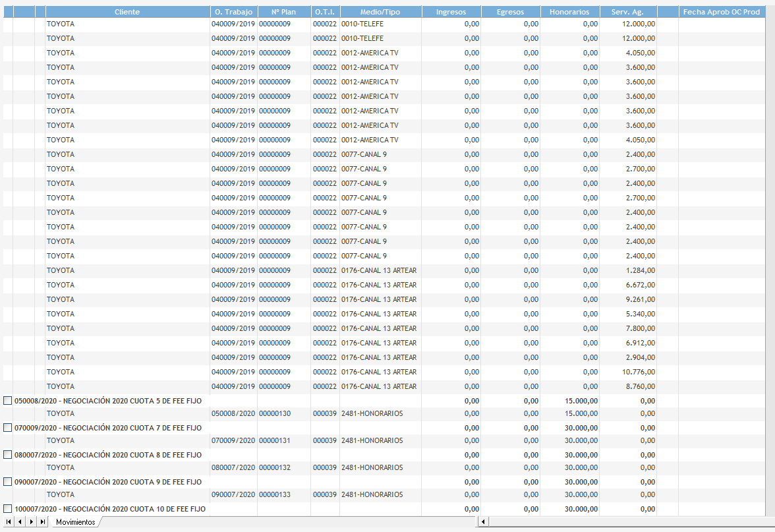Go to first sheet using navigation arrow
Image resolution: width=775 pixels, height=532 pixels.
click(8, 522)
